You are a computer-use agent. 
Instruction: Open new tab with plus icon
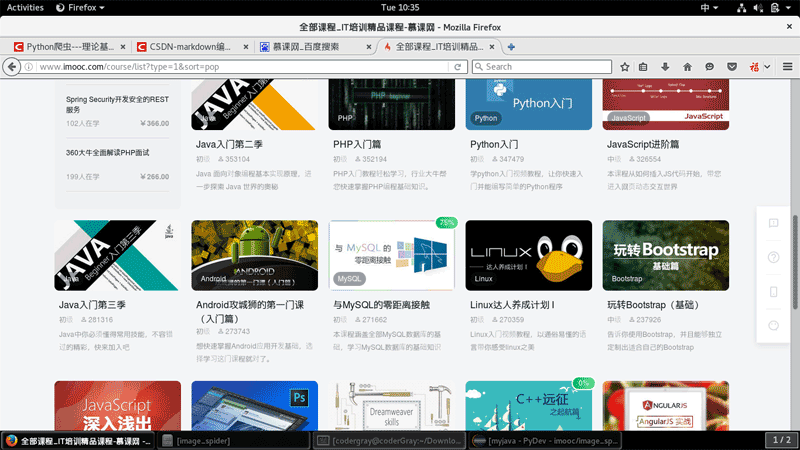tap(511, 47)
